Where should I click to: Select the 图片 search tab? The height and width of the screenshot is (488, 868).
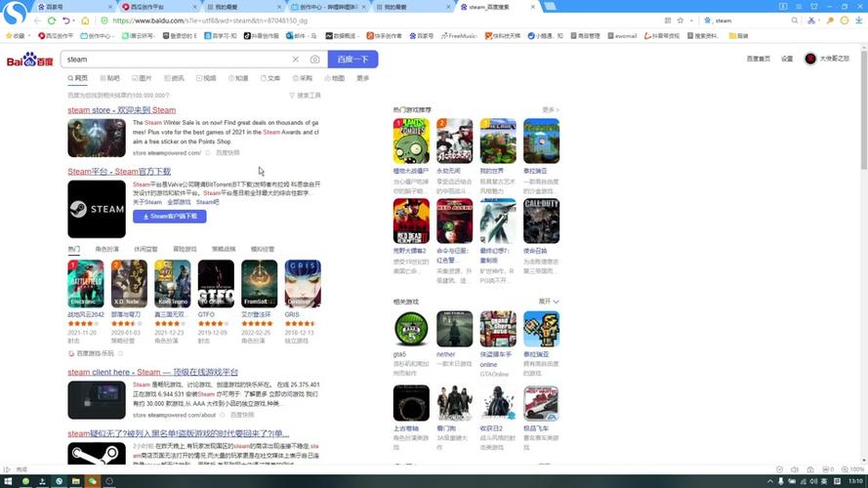143,78
